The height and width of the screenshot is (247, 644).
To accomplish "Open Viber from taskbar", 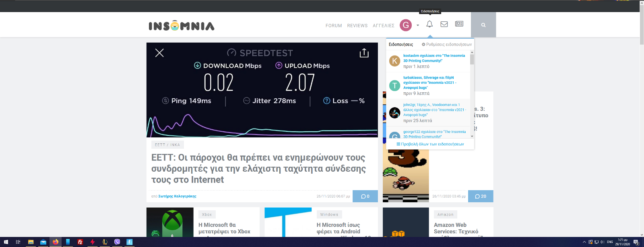I will (x=117, y=242).
